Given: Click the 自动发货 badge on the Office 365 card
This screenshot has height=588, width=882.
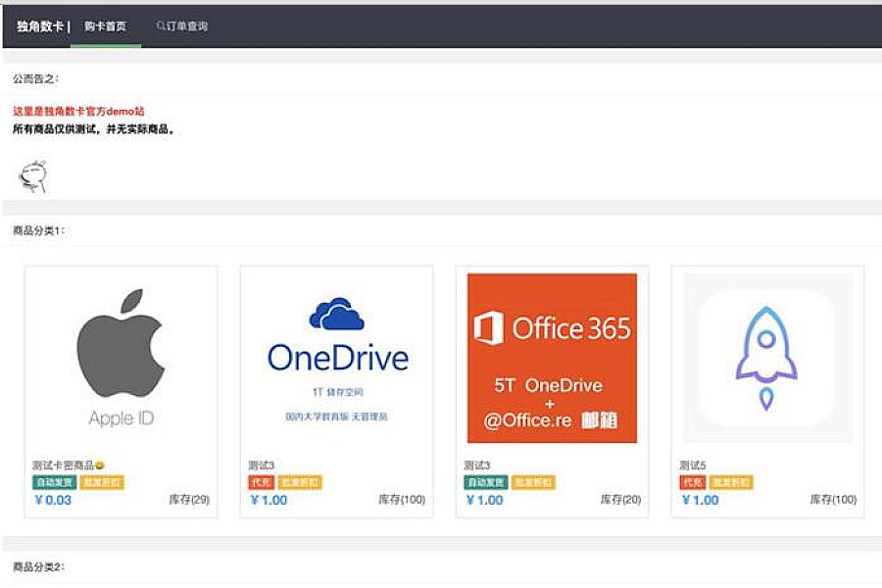Looking at the screenshot, I should pyautogui.click(x=486, y=482).
